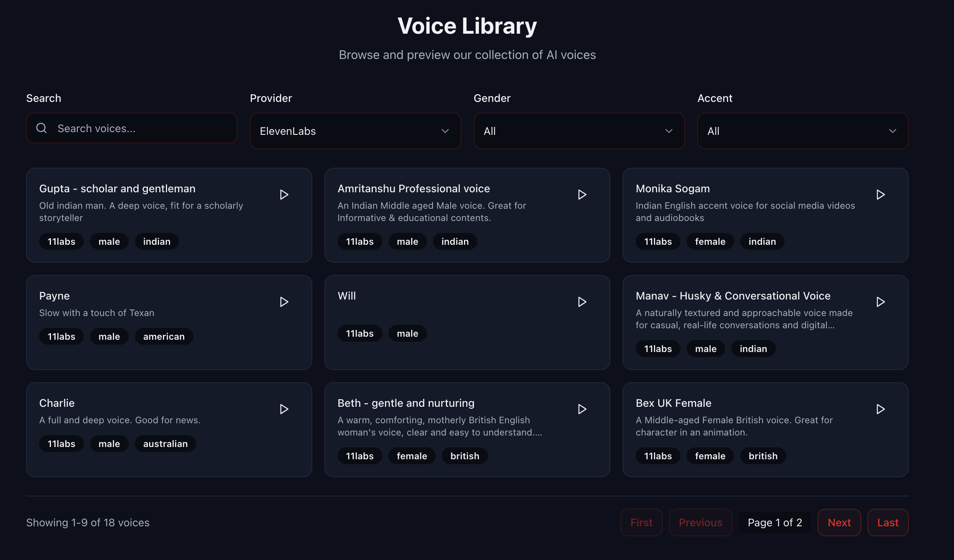Click the magnifying glass search icon

[41, 128]
